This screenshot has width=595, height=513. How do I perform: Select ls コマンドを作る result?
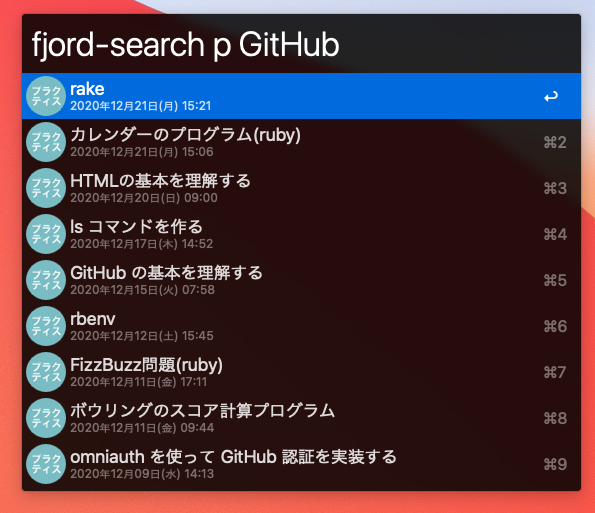[301, 234]
